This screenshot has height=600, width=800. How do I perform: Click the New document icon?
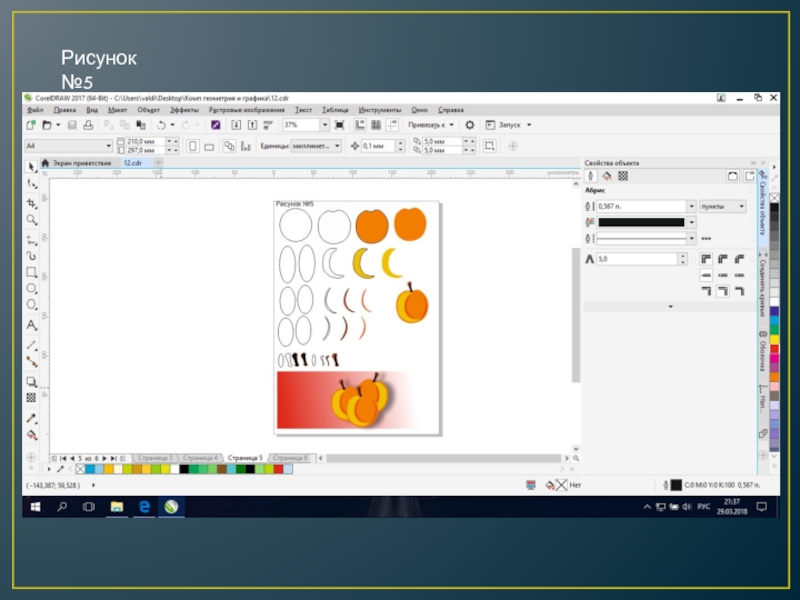(31, 125)
